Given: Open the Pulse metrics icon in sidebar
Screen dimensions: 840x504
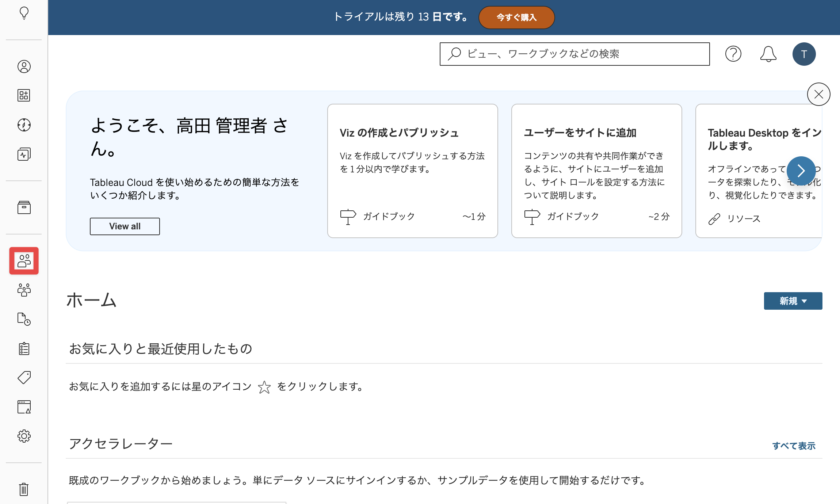Looking at the screenshot, I should pyautogui.click(x=24, y=154).
